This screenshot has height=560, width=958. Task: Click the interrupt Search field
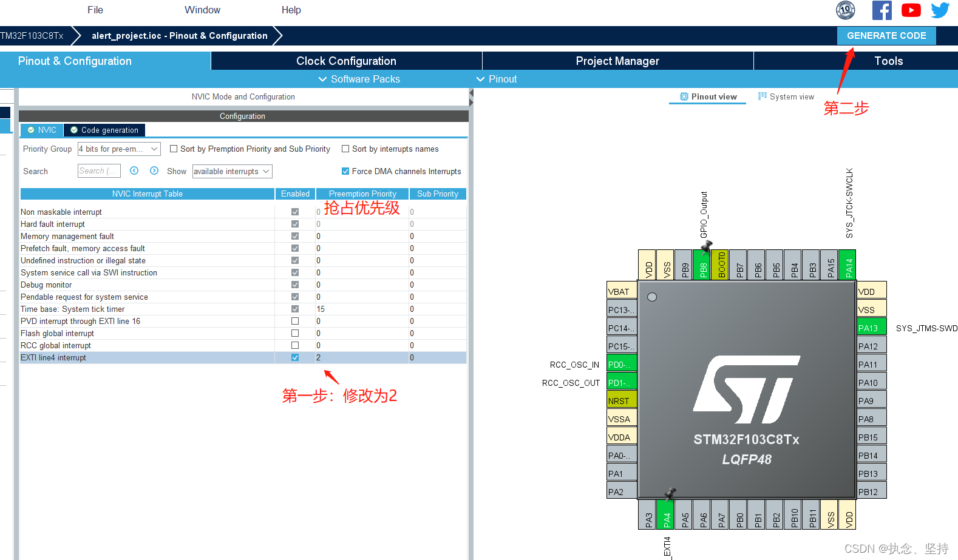99,171
